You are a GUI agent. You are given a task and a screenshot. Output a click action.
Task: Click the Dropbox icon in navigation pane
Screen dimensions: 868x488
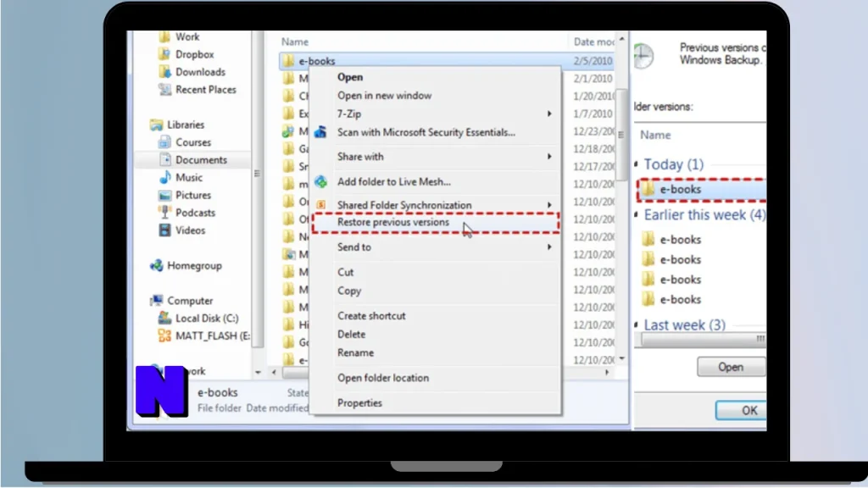coord(164,54)
